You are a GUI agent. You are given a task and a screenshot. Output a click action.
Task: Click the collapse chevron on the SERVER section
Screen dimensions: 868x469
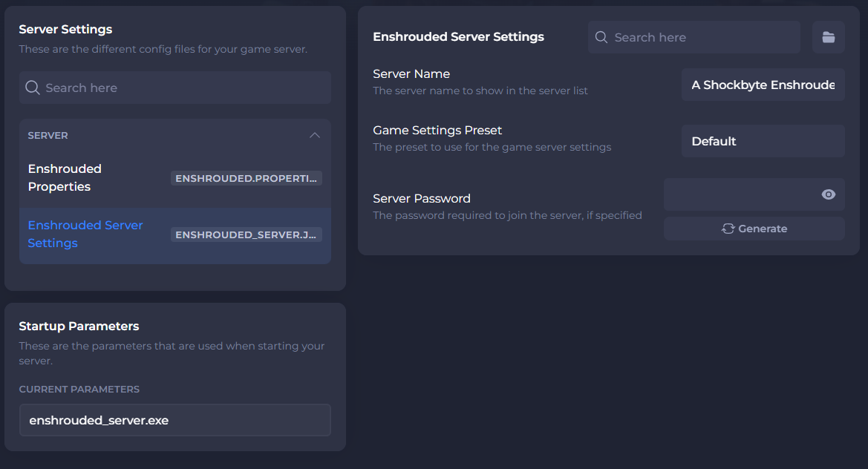tap(314, 135)
